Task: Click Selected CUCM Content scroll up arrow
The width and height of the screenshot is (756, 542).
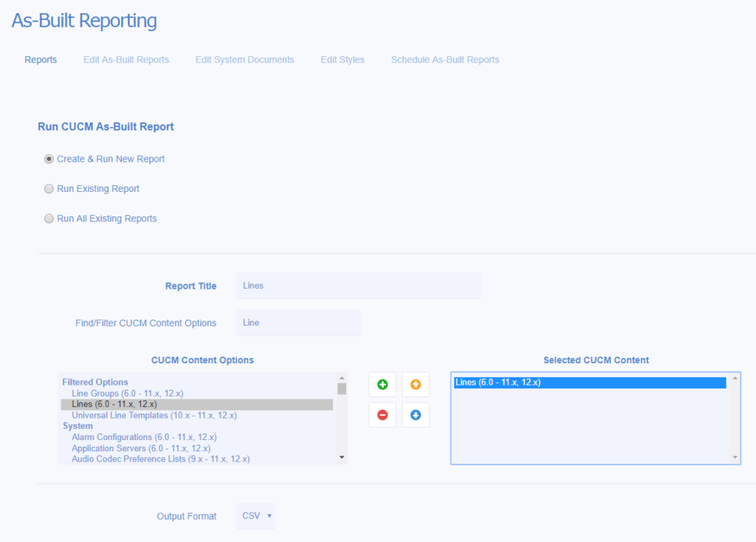Action: coord(735,378)
